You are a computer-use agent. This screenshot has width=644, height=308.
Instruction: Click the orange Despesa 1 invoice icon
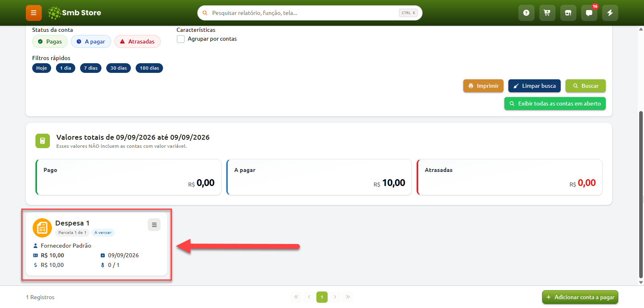(x=42, y=228)
